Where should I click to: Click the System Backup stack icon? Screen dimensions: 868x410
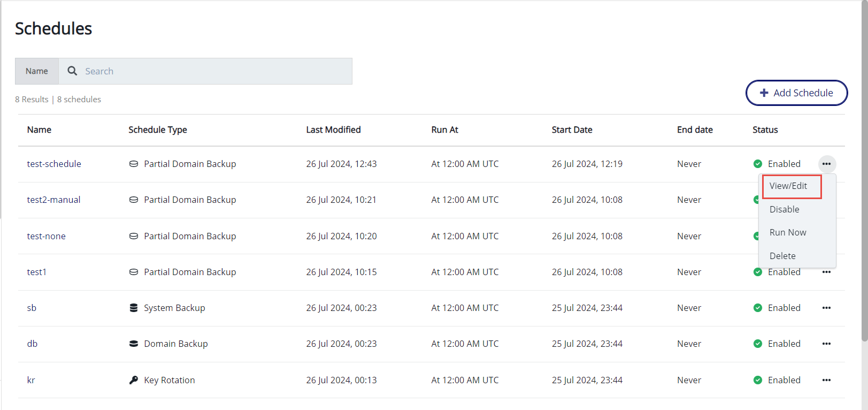134,308
